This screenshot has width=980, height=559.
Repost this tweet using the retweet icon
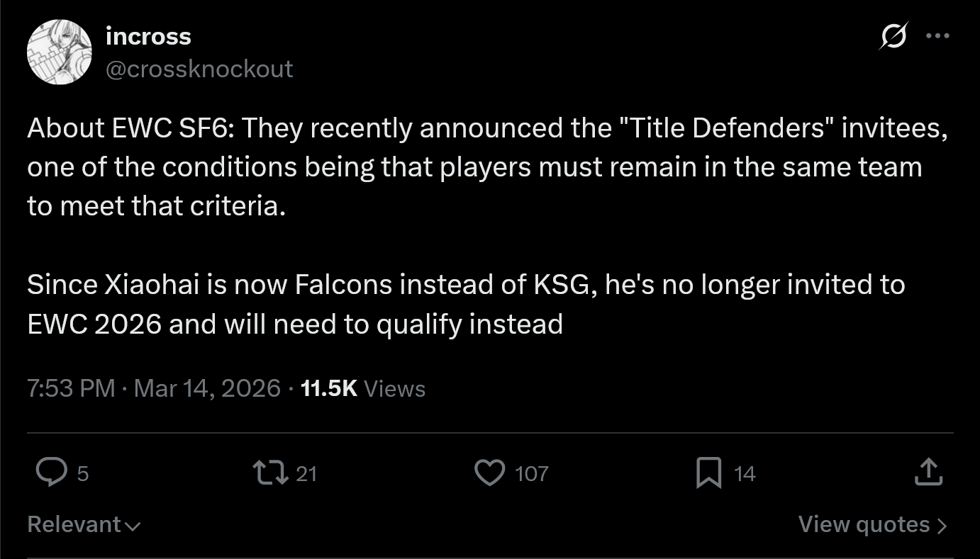(x=270, y=473)
